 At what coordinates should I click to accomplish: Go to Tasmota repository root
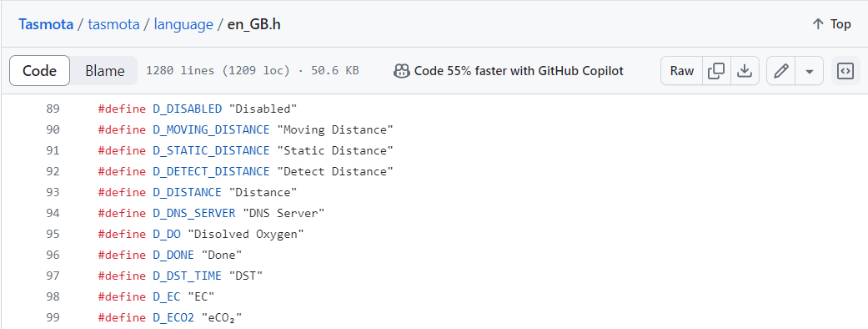tap(46, 25)
